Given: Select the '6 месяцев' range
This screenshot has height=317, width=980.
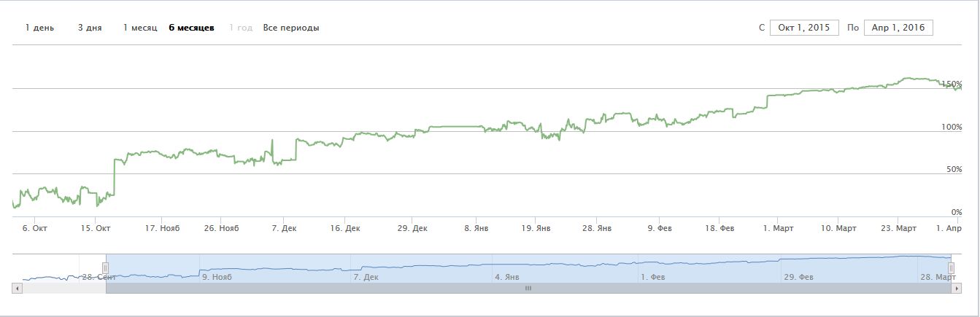Looking at the screenshot, I should pyautogui.click(x=191, y=28).
